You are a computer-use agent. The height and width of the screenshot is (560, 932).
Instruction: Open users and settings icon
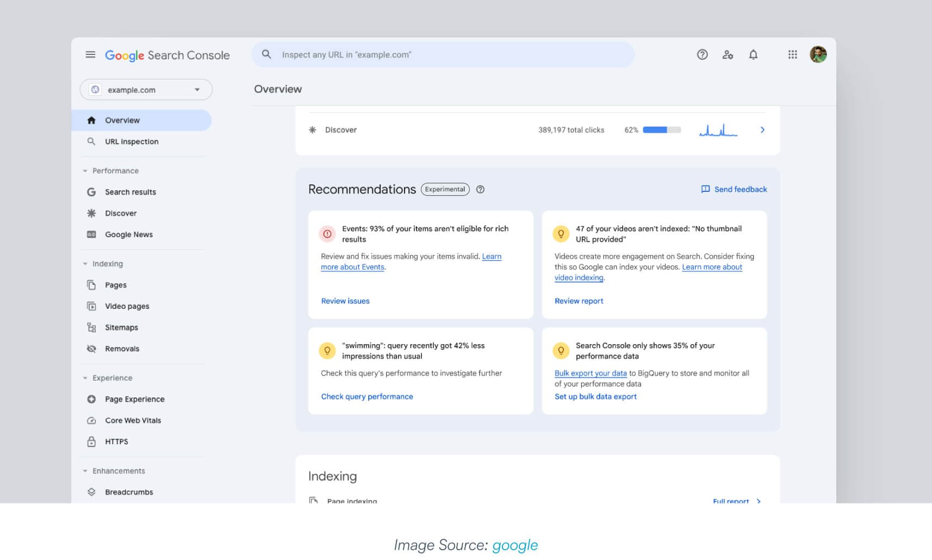click(728, 54)
